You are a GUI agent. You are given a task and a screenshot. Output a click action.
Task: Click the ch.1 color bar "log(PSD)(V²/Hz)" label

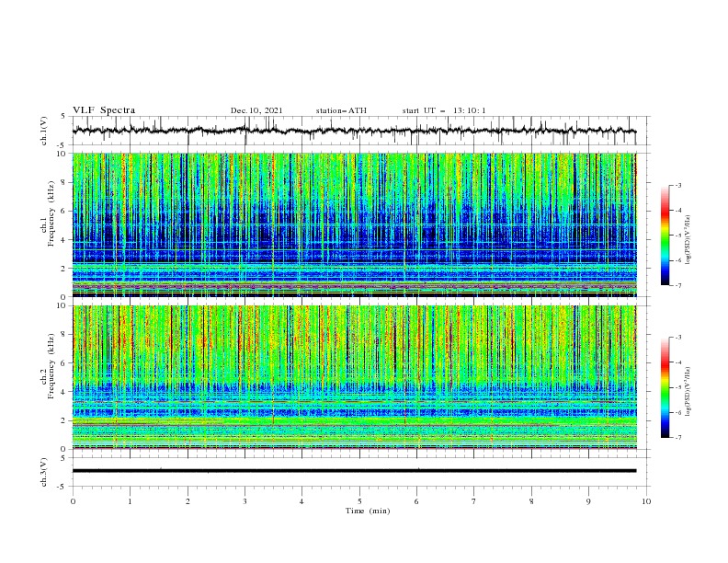coord(688,240)
